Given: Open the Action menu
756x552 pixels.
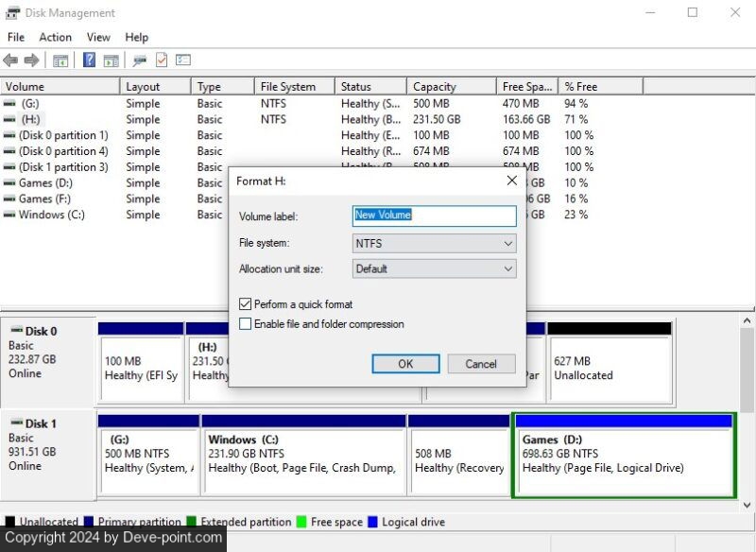Looking at the screenshot, I should 55,37.
